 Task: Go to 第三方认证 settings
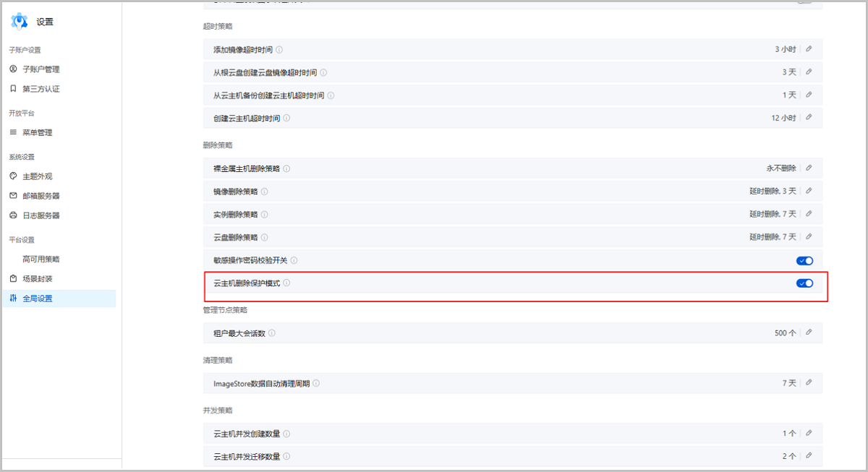(x=41, y=89)
